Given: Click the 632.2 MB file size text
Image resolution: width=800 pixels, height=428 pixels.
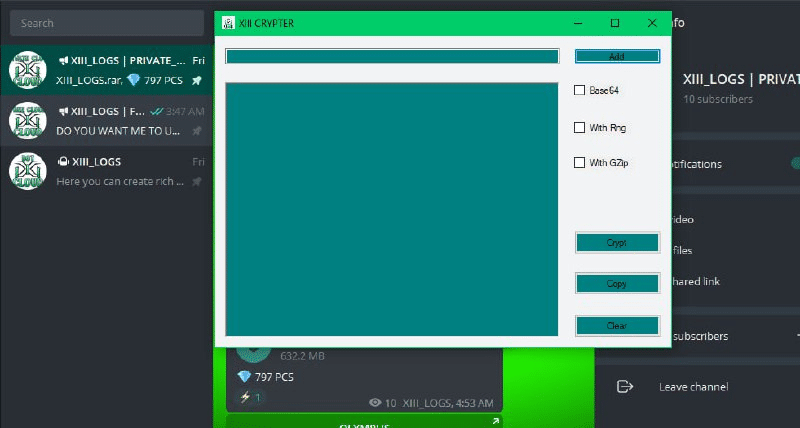Looking at the screenshot, I should [x=302, y=356].
